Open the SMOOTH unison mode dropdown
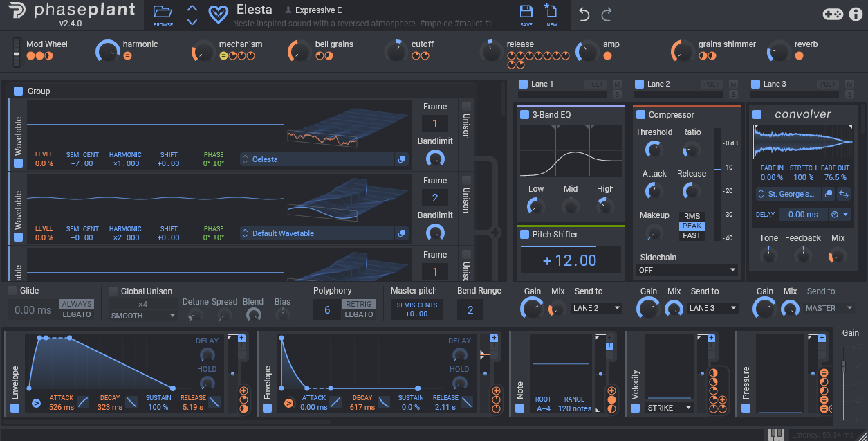Viewport: 868px width, 441px height. click(x=143, y=315)
